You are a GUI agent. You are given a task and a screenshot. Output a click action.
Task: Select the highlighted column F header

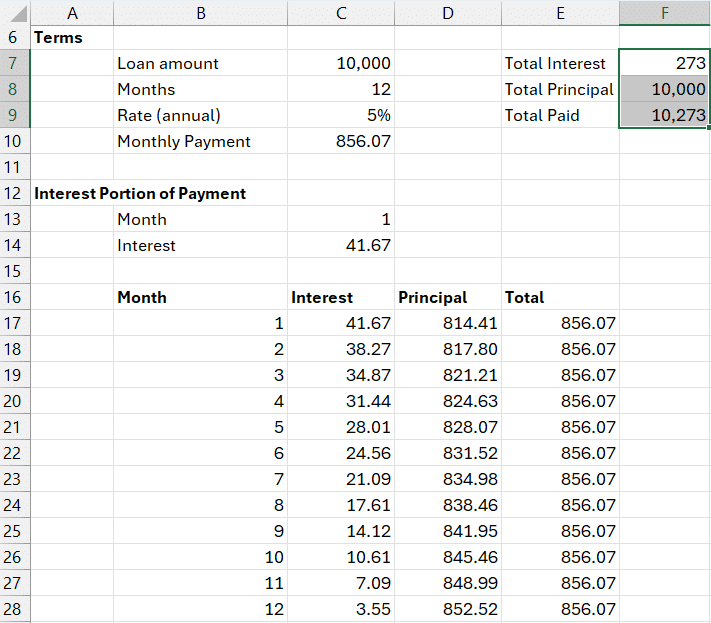[x=664, y=12]
